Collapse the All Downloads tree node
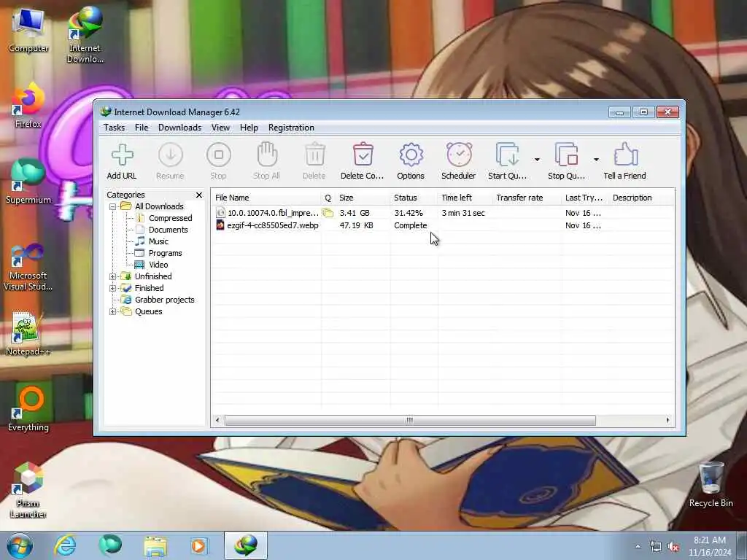The image size is (747, 560). click(113, 206)
